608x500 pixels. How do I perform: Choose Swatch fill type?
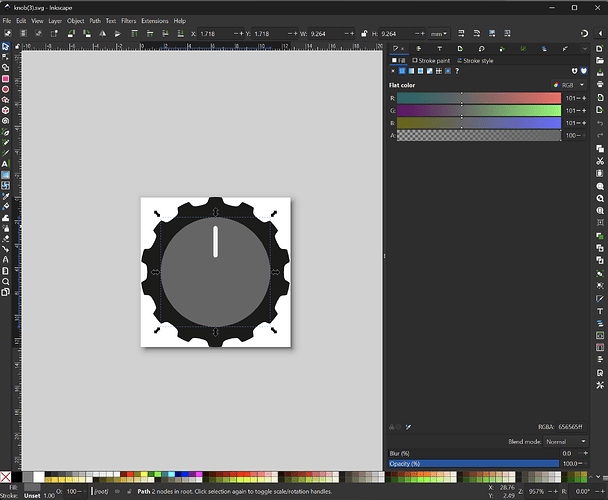pyautogui.click(x=448, y=71)
